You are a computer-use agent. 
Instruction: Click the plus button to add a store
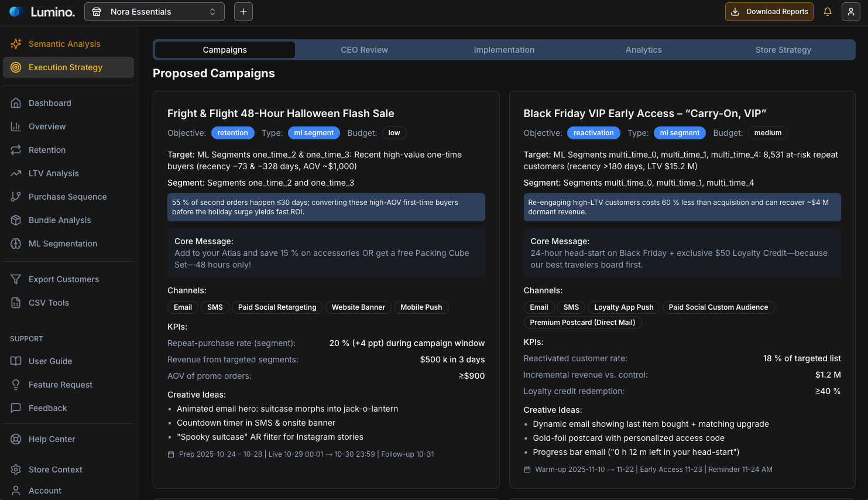pyautogui.click(x=243, y=11)
